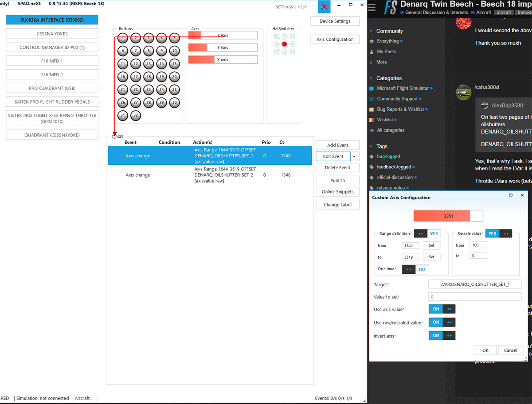Image resolution: width=532 pixels, height=404 pixels.
Task: Click the Online Snippets button
Action: pos(337,192)
